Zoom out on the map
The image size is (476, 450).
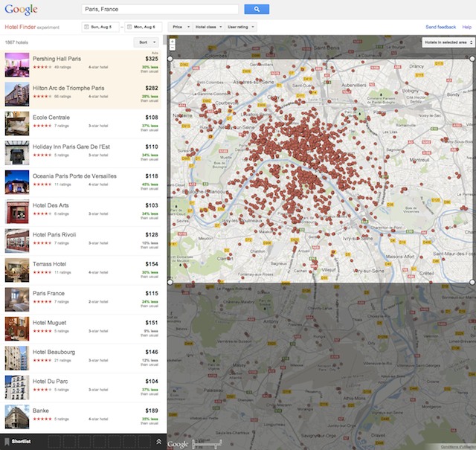click(173, 48)
